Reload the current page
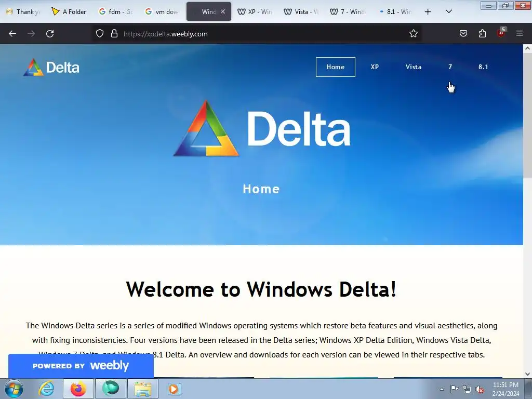532x399 pixels. pyautogui.click(x=50, y=34)
